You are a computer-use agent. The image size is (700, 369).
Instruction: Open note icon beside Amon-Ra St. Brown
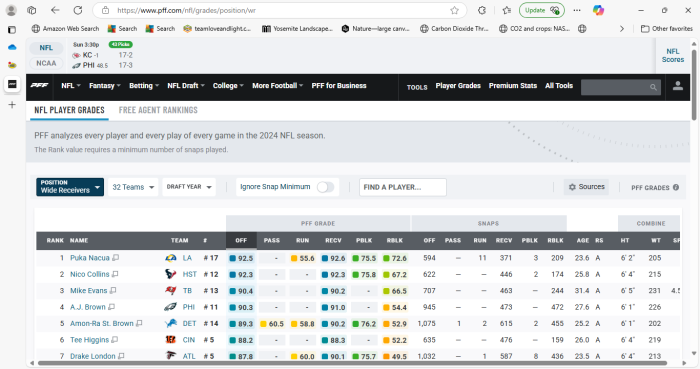pyautogui.click(x=139, y=323)
